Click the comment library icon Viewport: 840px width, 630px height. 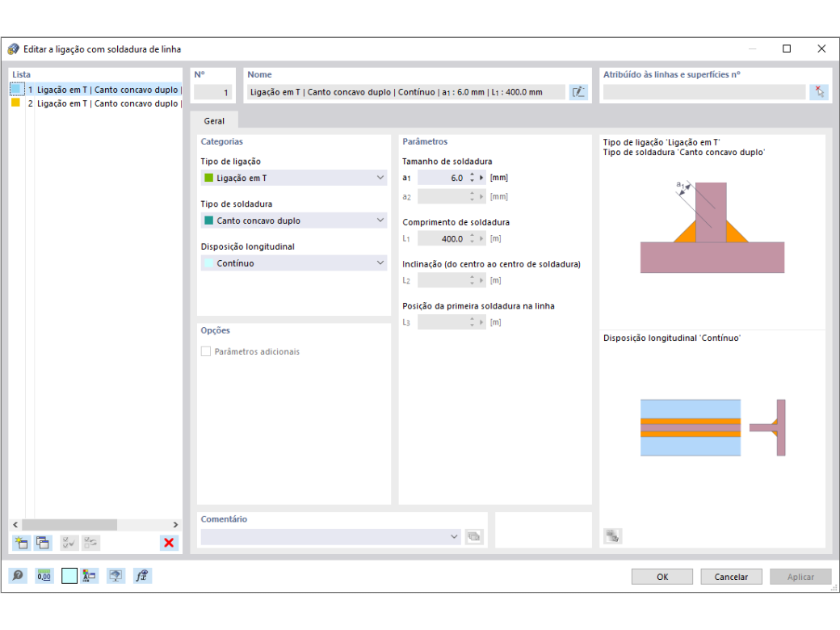click(x=474, y=537)
